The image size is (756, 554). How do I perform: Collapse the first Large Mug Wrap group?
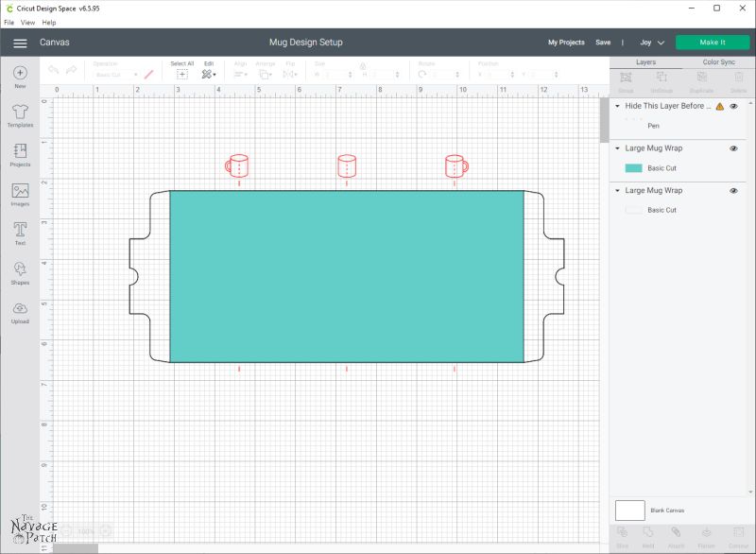(x=618, y=148)
